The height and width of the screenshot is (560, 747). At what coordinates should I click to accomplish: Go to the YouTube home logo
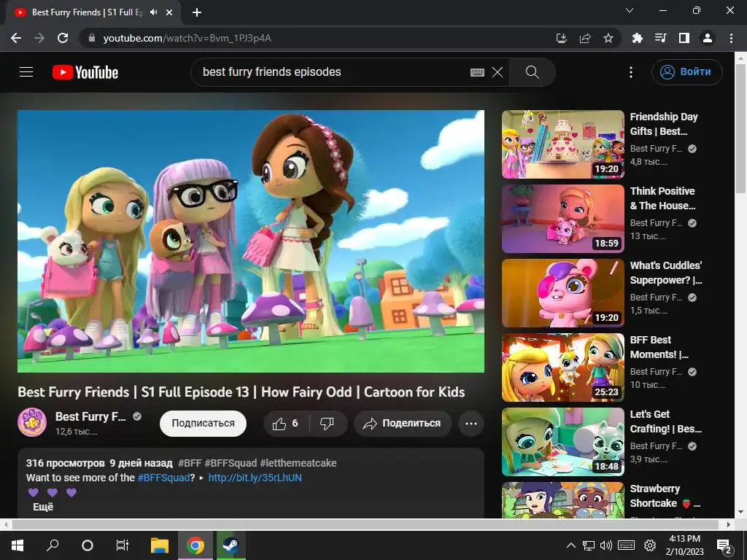click(85, 72)
